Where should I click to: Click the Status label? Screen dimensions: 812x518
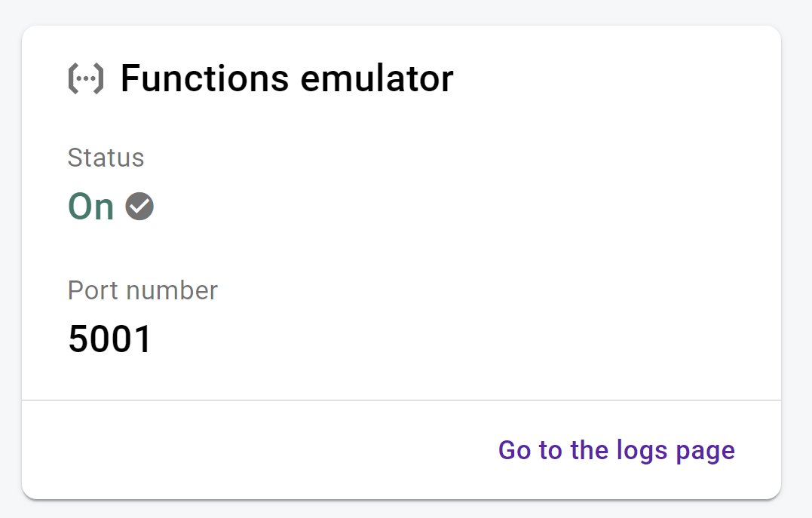coord(106,158)
